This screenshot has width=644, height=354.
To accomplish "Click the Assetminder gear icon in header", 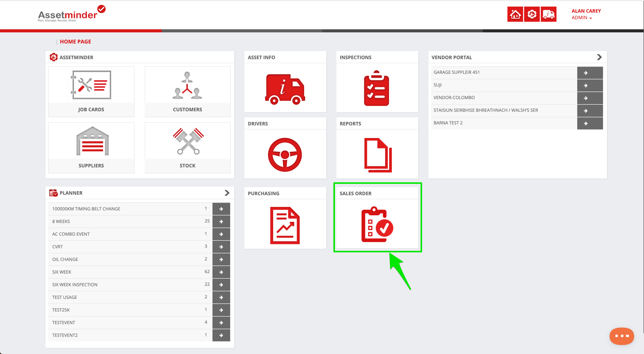I will [532, 14].
